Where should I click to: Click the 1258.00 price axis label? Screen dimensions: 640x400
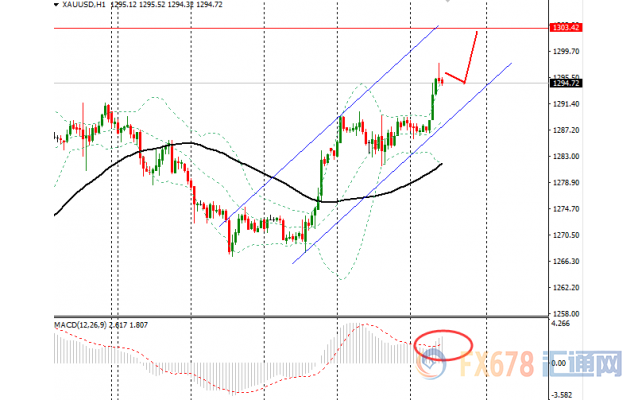(566, 314)
